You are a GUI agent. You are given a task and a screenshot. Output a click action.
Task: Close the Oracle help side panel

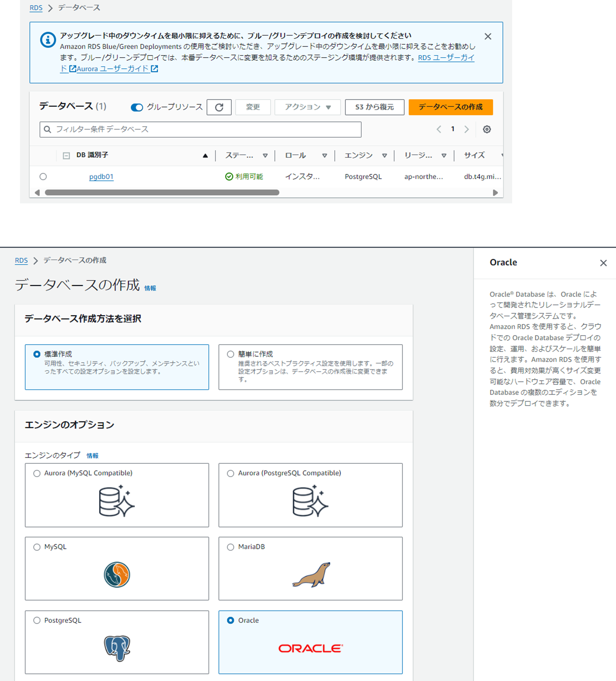[x=603, y=263]
